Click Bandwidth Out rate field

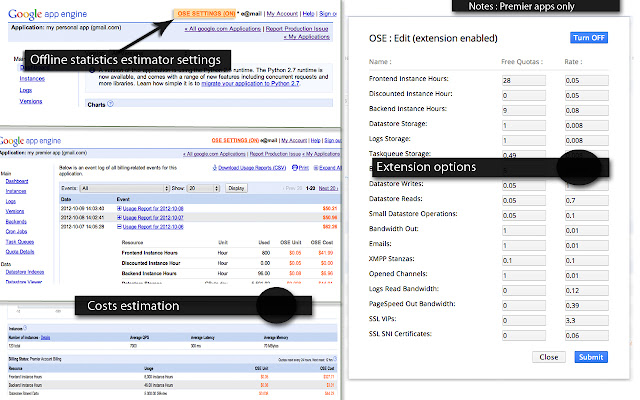click(587, 231)
